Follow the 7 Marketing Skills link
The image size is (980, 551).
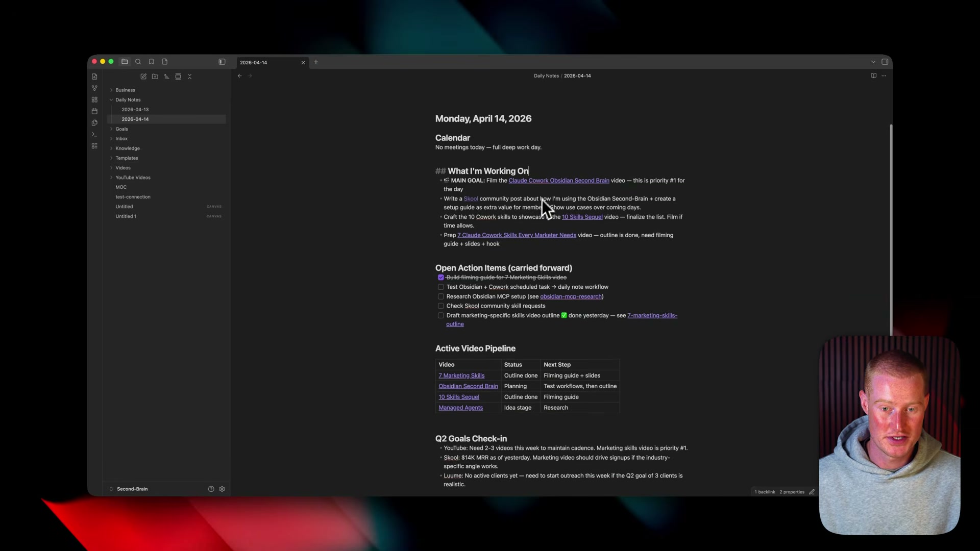coord(461,375)
